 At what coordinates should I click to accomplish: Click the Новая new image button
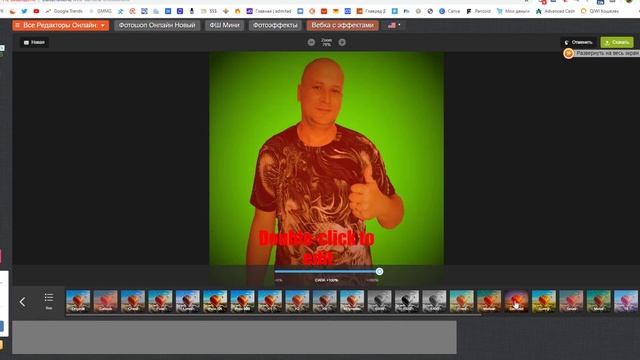tap(34, 42)
